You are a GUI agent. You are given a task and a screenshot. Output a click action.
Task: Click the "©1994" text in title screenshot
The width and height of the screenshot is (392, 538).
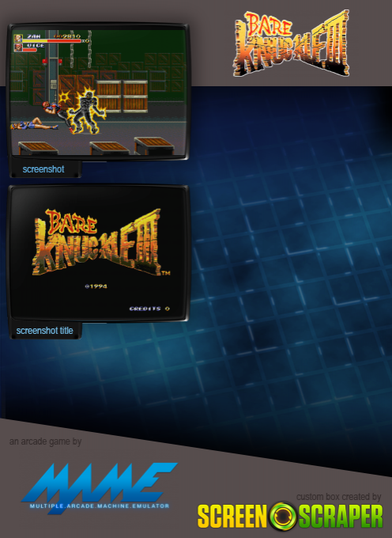(96, 286)
